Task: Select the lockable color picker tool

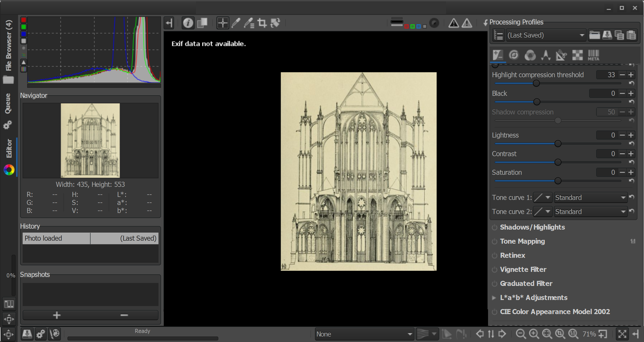Action: pyautogui.click(x=249, y=23)
